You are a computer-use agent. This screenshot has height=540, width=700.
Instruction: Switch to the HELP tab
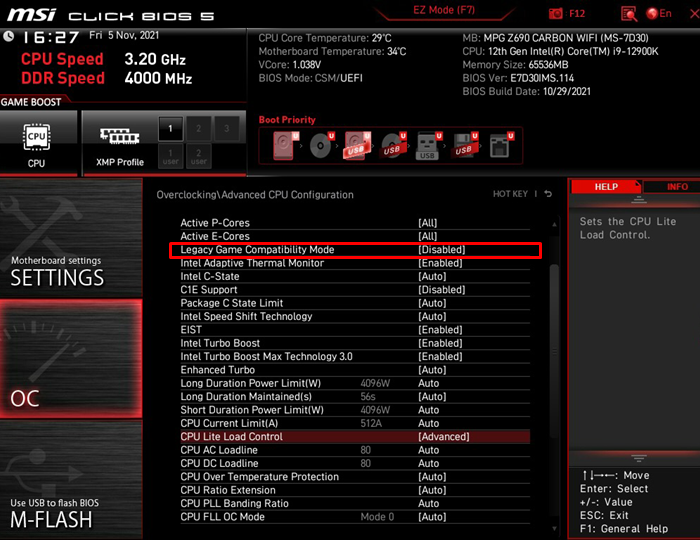click(606, 187)
